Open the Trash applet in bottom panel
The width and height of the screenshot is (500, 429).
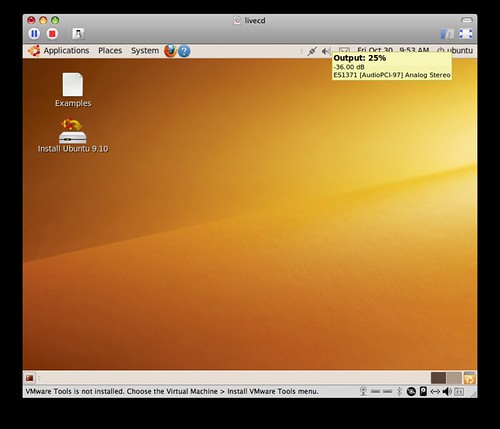click(x=469, y=378)
